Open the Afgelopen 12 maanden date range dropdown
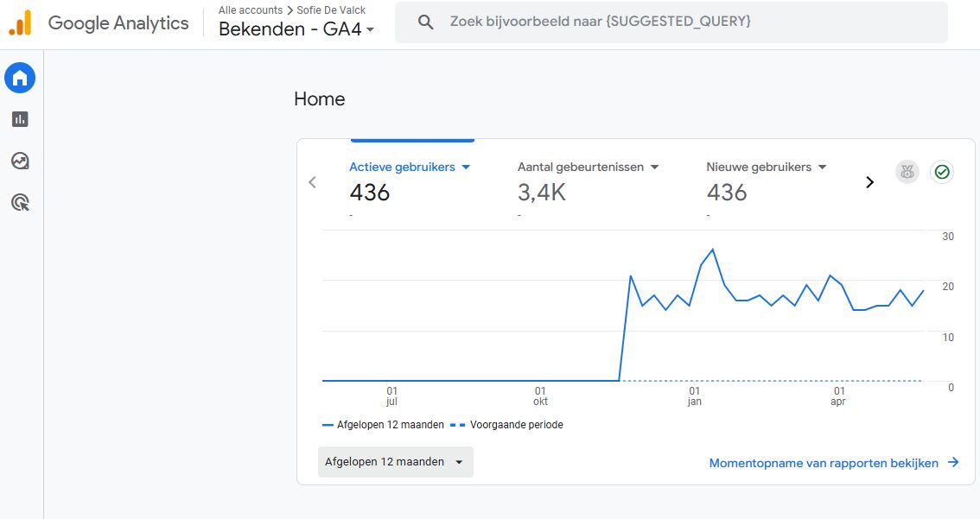Screen dimensions: 980x519 point(396,462)
